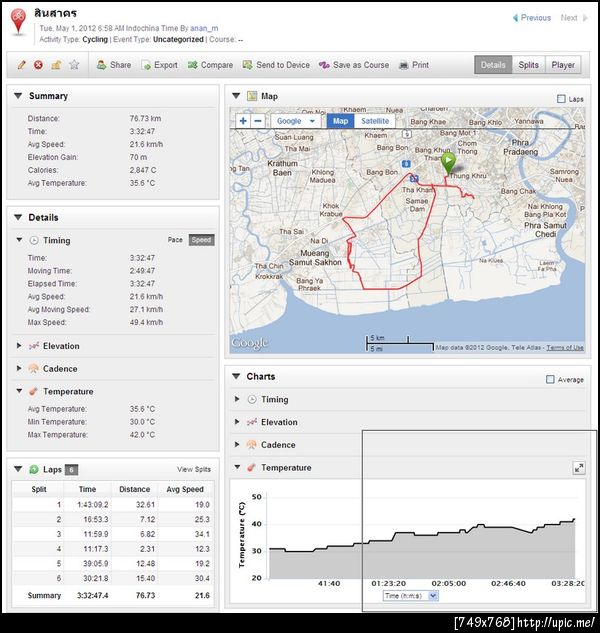Open the Compare tool

[210, 65]
